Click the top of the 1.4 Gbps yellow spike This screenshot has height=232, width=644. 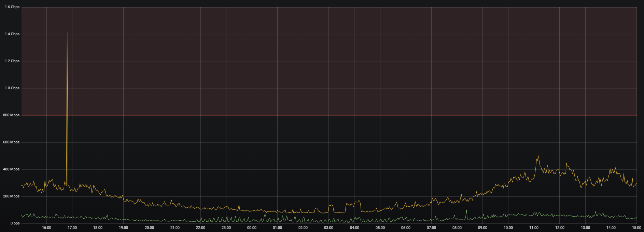point(67,33)
